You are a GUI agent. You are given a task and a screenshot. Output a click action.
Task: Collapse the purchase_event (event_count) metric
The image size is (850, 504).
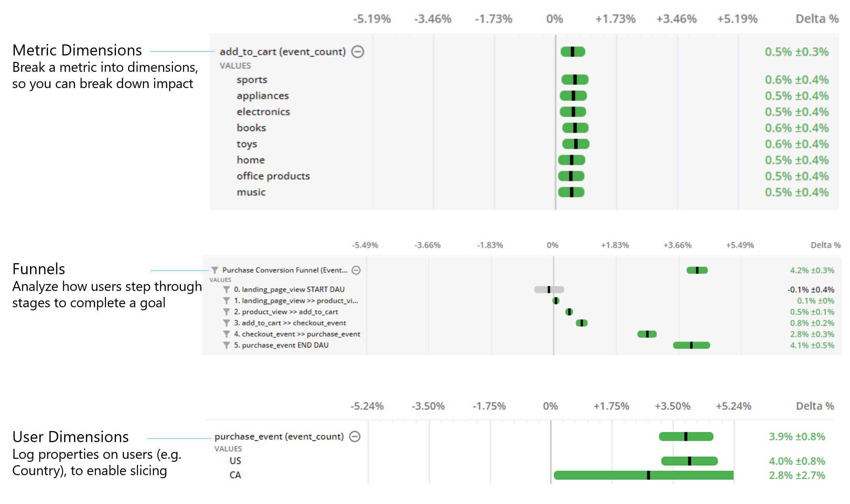(x=356, y=436)
